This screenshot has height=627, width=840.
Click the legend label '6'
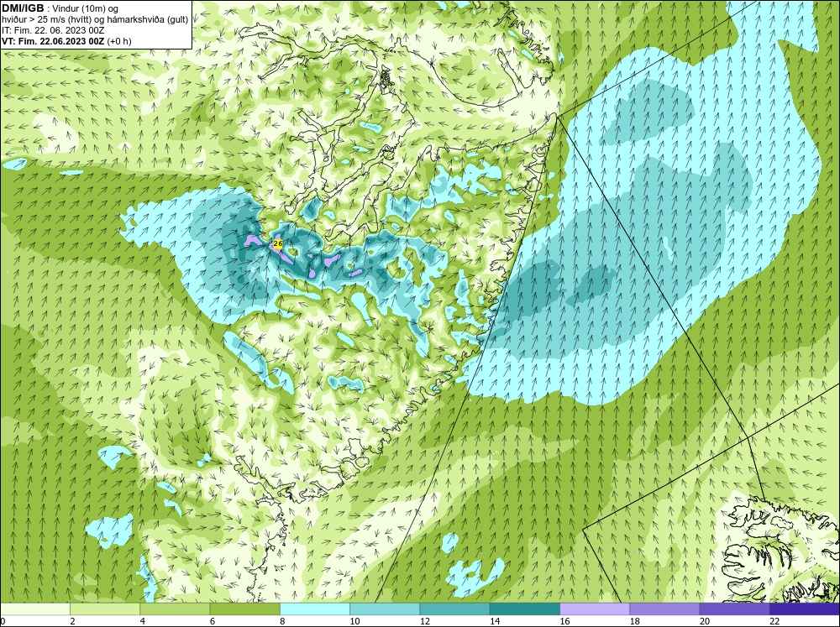point(213,621)
